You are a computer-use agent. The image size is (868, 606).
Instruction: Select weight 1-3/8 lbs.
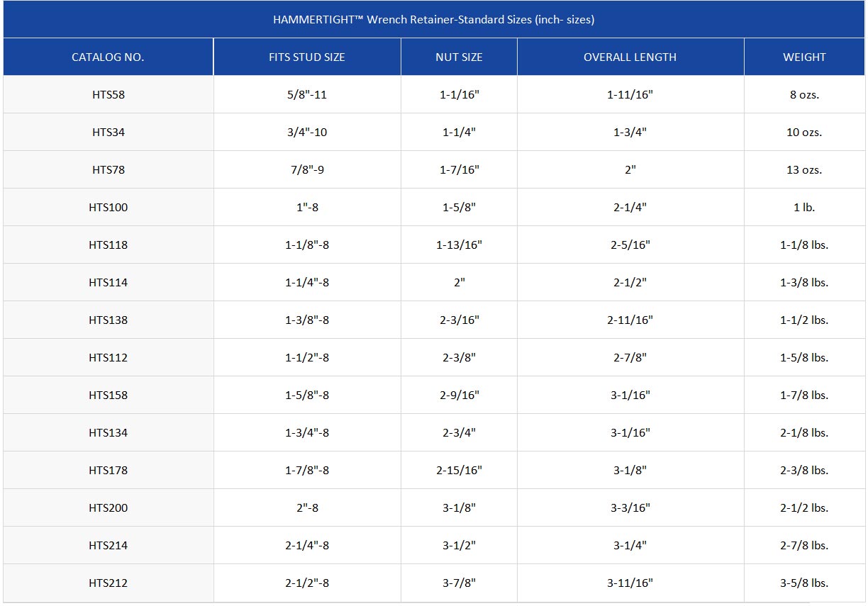pos(804,283)
